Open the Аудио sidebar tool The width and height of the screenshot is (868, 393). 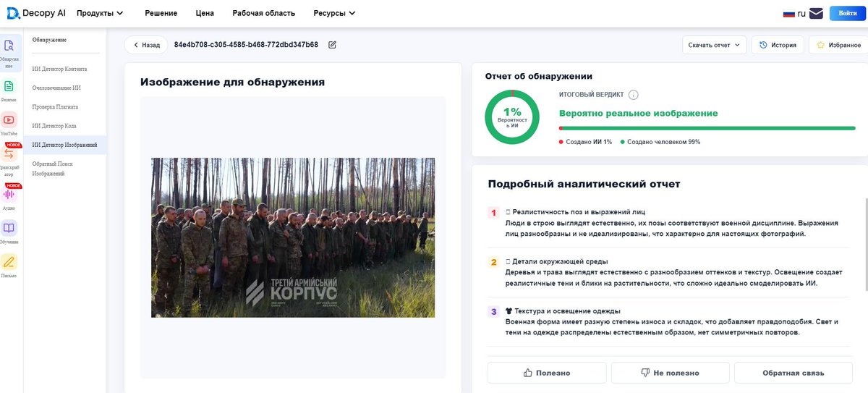click(x=9, y=197)
